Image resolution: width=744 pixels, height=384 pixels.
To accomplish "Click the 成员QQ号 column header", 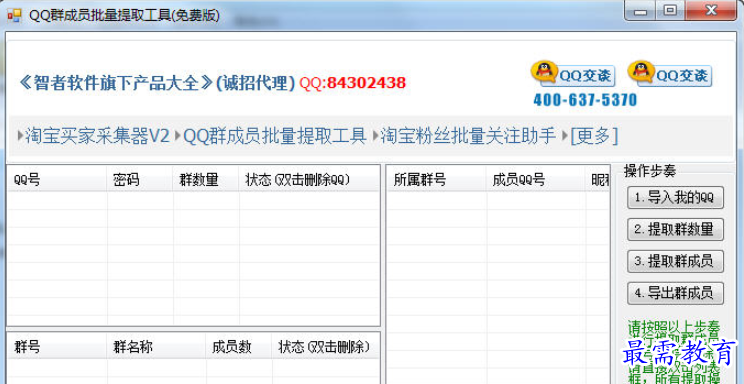I will pos(536,180).
